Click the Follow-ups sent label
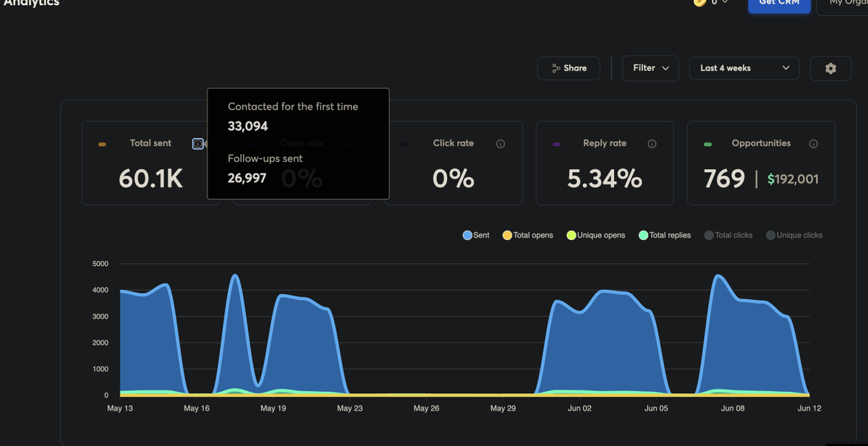This screenshot has height=446, width=868. (265, 158)
